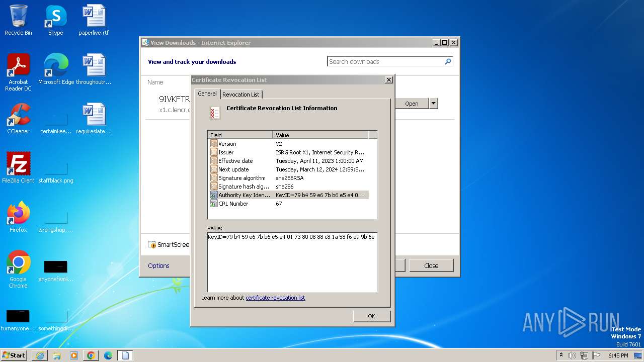
Task: Launch Microsoft Edge desktop shortcut
Action: point(56,69)
